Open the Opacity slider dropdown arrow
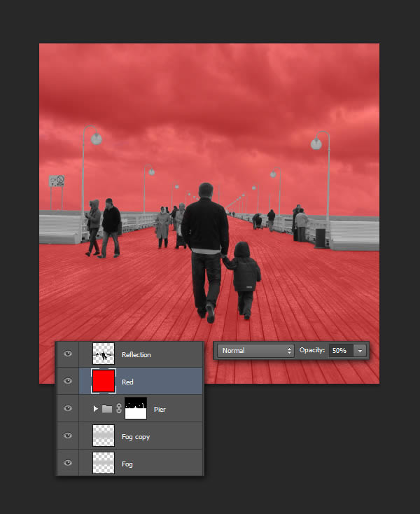The width and height of the screenshot is (420, 514). pyautogui.click(x=360, y=350)
